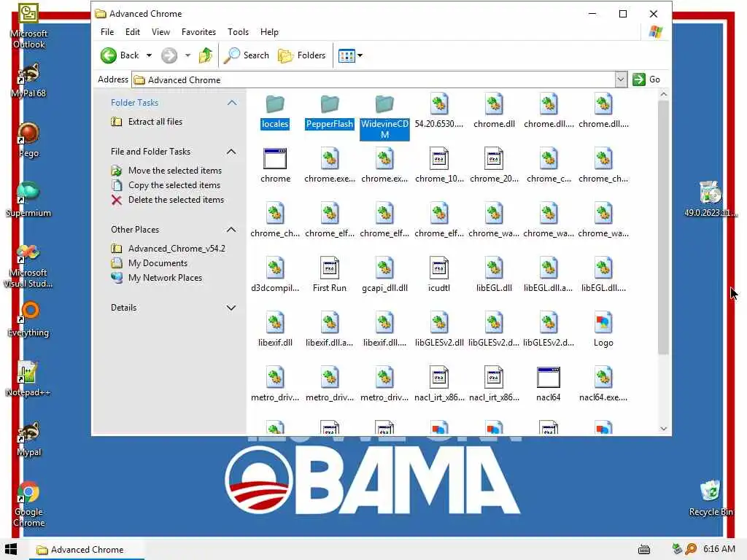
Task: Open the Recycle Bin on desktop
Action: pyautogui.click(x=711, y=498)
